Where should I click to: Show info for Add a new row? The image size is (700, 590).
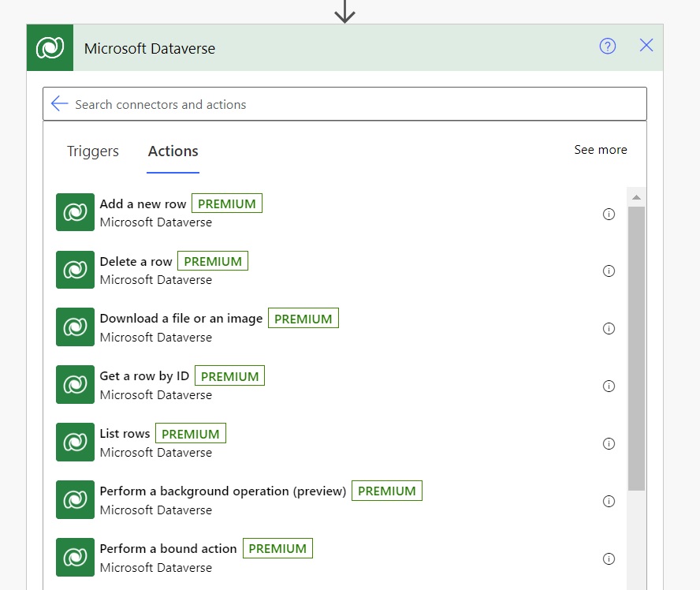[x=609, y=214]
